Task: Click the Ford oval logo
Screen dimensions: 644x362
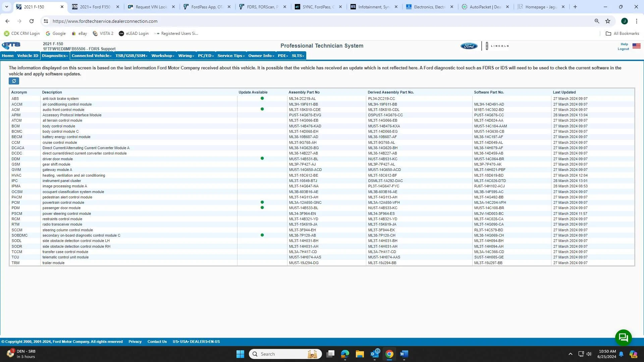Action: click(469, 46)
